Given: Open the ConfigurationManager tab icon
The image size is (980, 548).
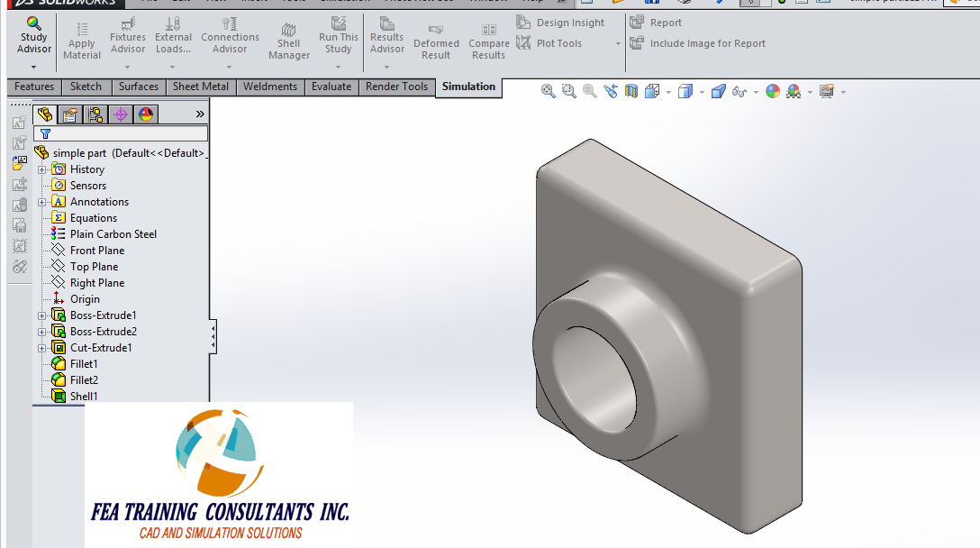Looking at the screenshot, I should [x=95, y=114].
